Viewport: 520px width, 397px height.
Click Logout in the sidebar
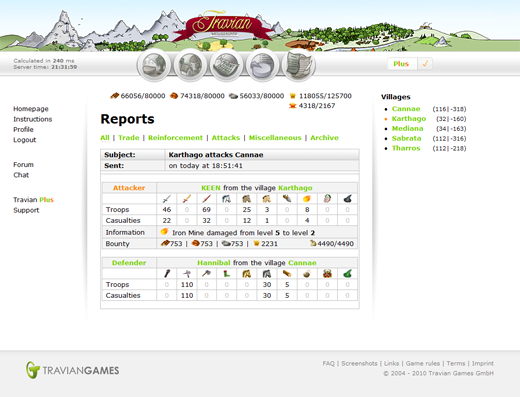tap(25, 140)
